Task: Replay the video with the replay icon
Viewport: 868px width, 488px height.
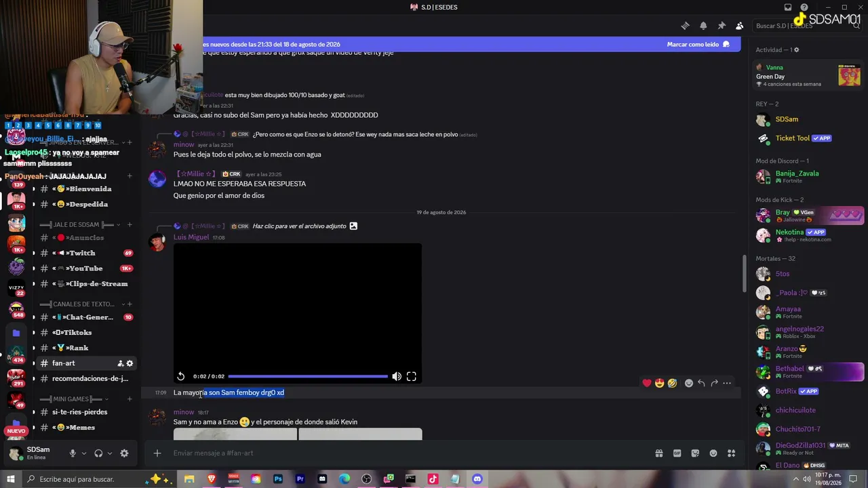Action: (x=181, y=376)
